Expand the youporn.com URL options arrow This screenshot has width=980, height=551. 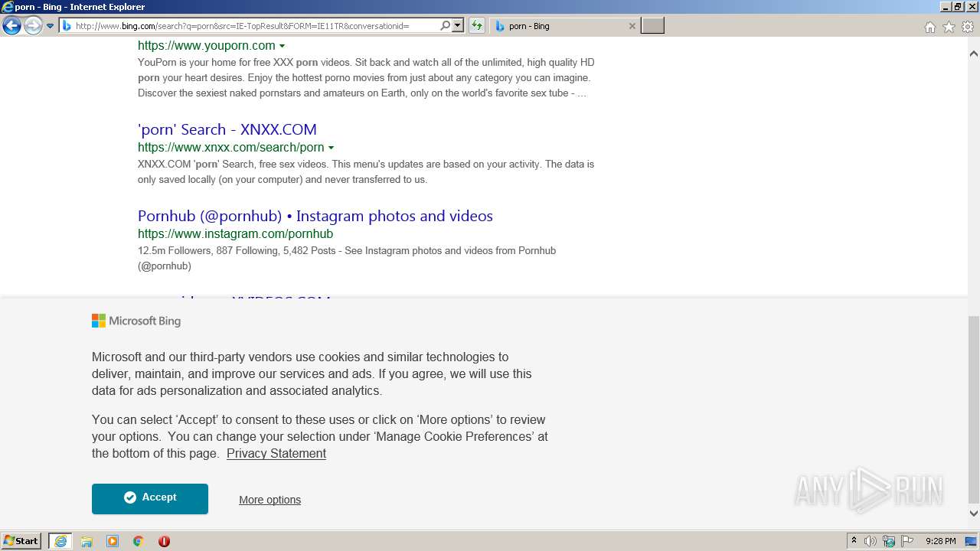pos(283,46)
